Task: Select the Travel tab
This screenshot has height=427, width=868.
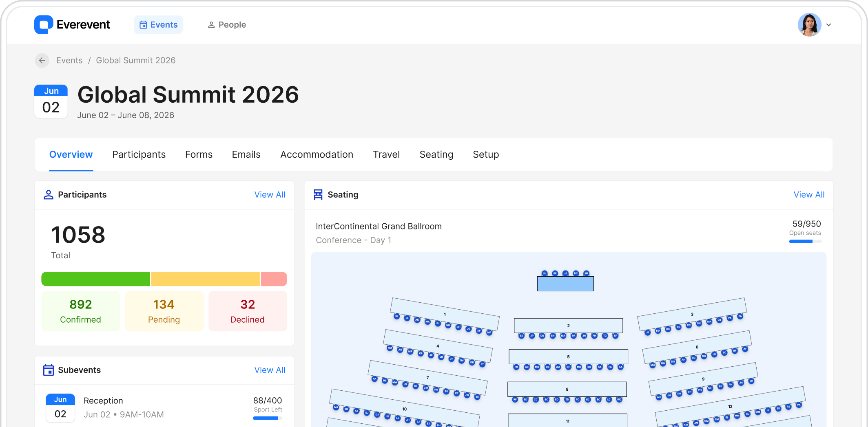Action: click(x=386, y=154)
